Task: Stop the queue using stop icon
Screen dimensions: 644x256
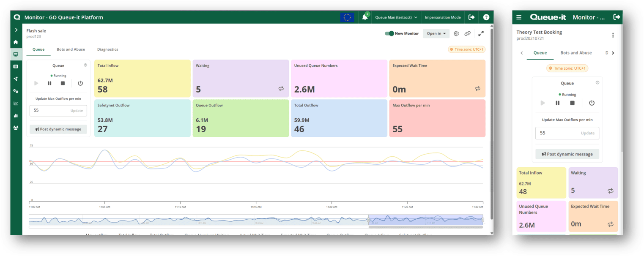Action: [x=63, y=83]
